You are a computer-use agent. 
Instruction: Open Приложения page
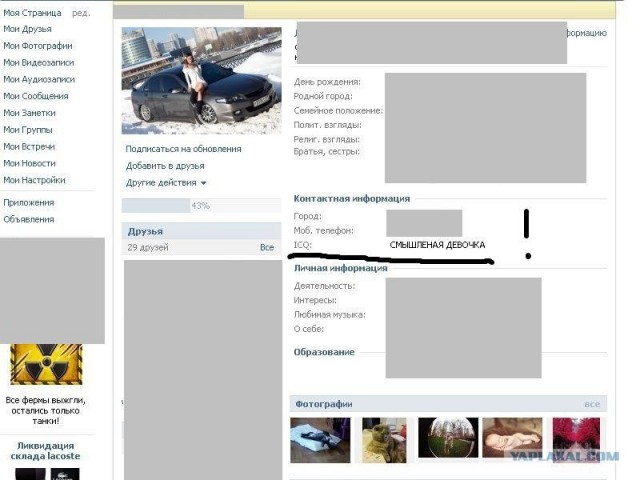point(29,202)
